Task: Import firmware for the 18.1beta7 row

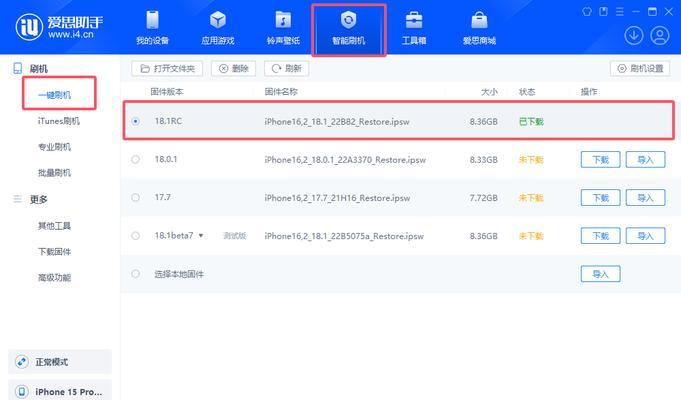Action: (645, 236)
